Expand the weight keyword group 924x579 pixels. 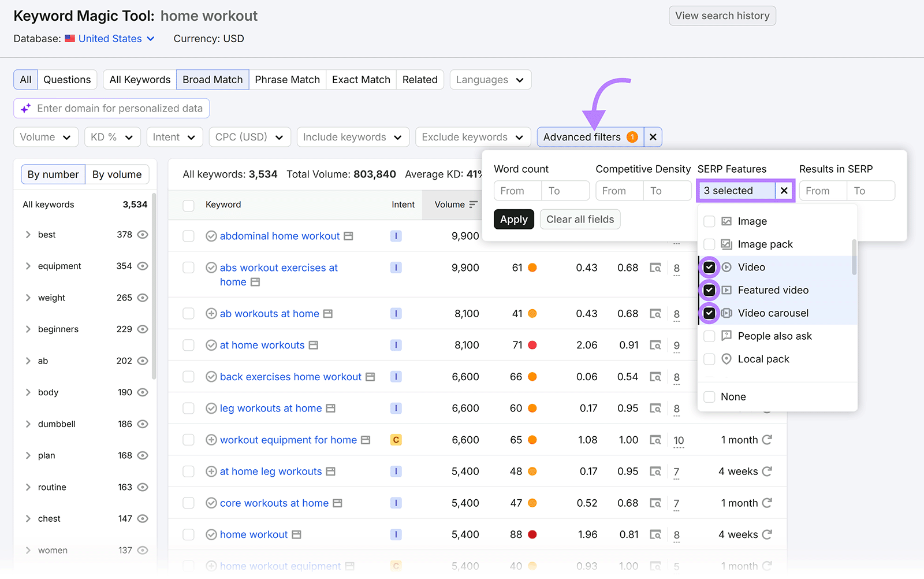point(28,298)
